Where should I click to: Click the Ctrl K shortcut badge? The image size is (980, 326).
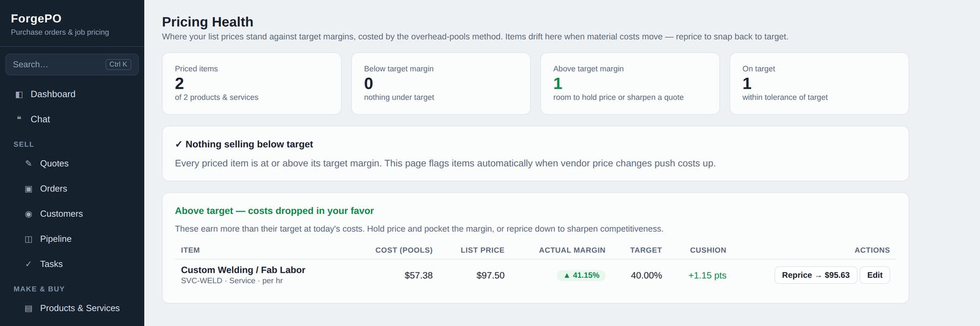[118, 64]
